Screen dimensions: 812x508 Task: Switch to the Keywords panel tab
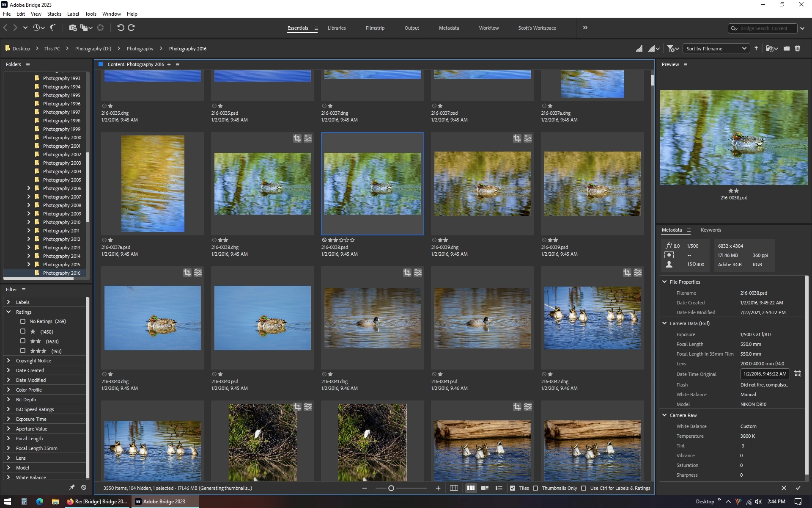pyautogui.click(x=710, y=230)
